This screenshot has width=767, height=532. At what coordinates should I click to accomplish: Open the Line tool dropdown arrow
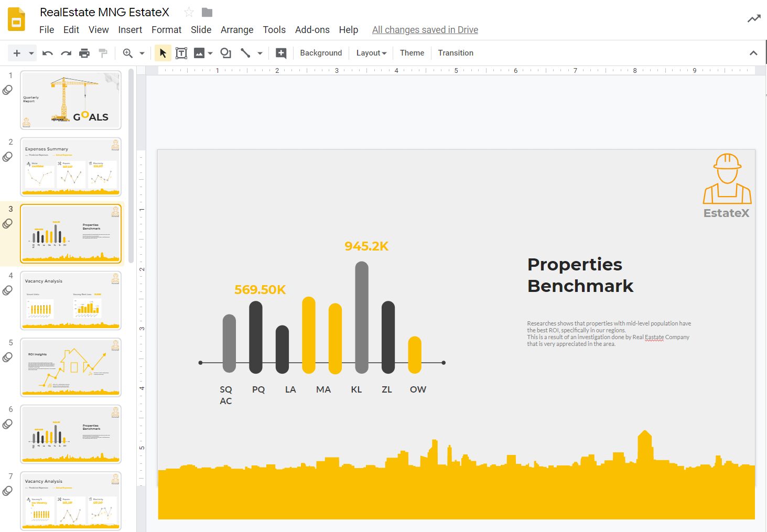pos(260,52)
